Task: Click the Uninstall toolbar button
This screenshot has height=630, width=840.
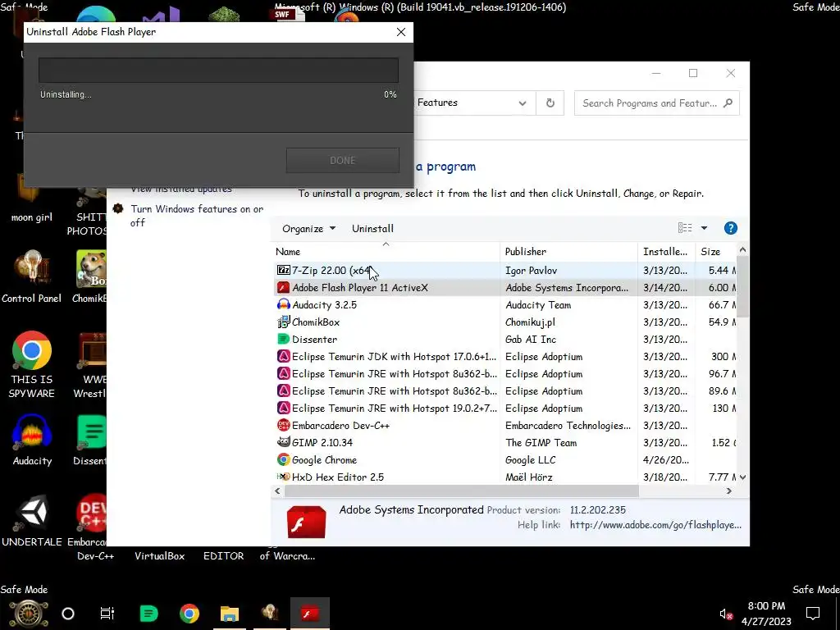Action: [x=373, y=229]
